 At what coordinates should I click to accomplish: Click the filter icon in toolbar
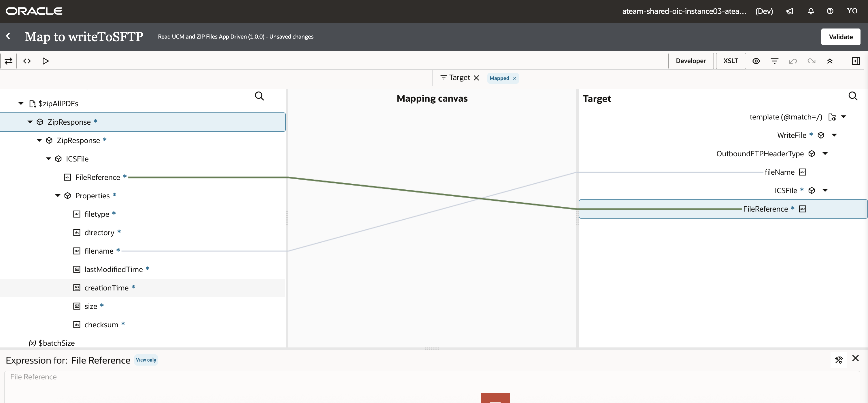coord(774,61)
